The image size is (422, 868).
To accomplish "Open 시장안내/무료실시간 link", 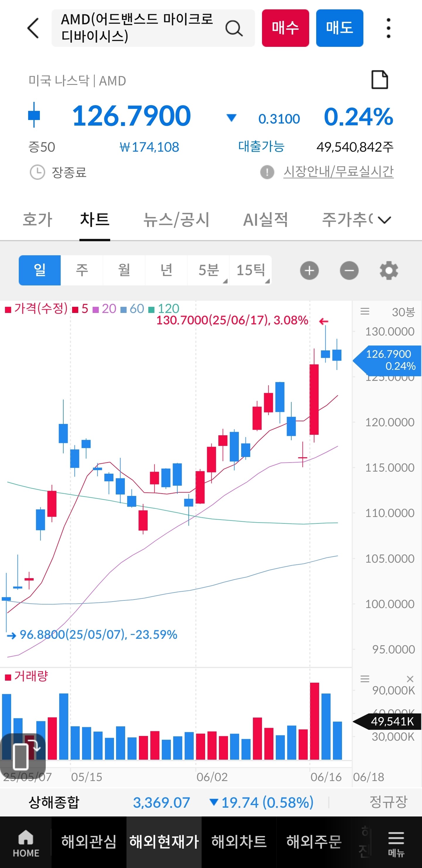I will coord(338,172).
